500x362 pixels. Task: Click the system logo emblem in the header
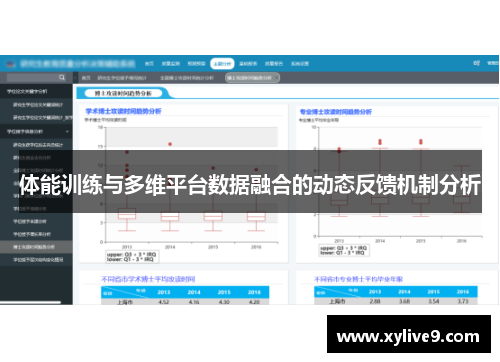tap(10, 64)
